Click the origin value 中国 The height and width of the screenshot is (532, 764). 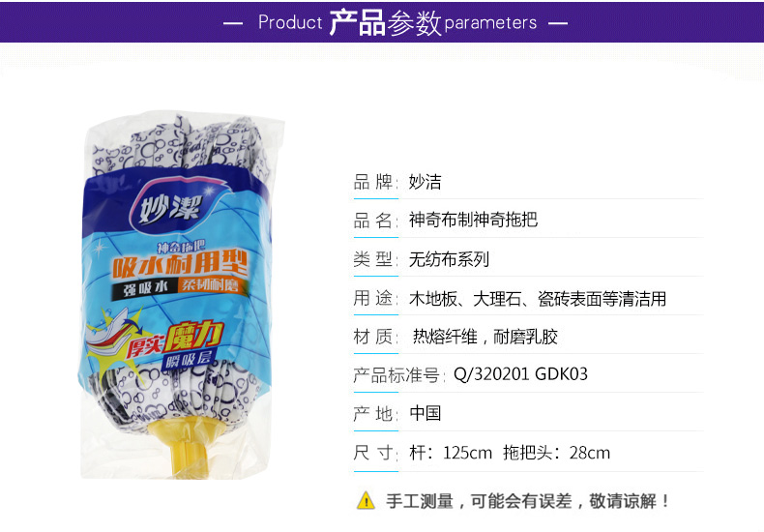click(x=425, y=414)
